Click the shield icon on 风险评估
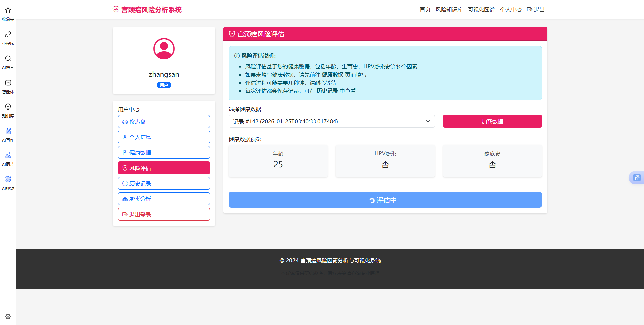This screenshot has height=325, width=644. pyautogui.click(x=125, y=168)
